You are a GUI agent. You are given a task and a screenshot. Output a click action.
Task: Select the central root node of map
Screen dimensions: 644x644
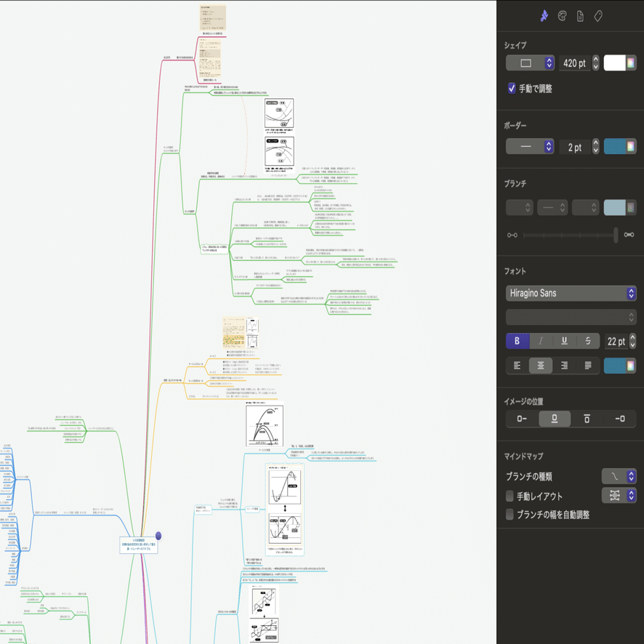click(139, 545)
